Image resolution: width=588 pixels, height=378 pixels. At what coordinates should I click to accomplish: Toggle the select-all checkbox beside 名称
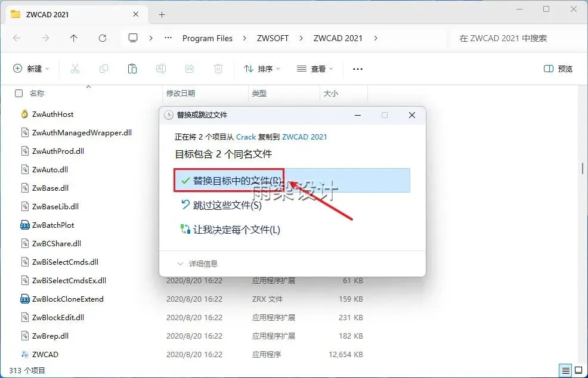click(x=18, y=94)
